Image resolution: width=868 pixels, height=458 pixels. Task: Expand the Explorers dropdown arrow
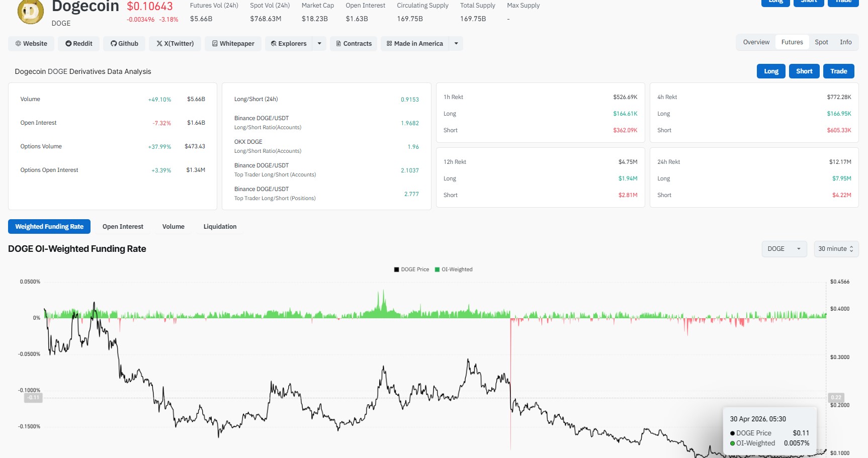319,44
